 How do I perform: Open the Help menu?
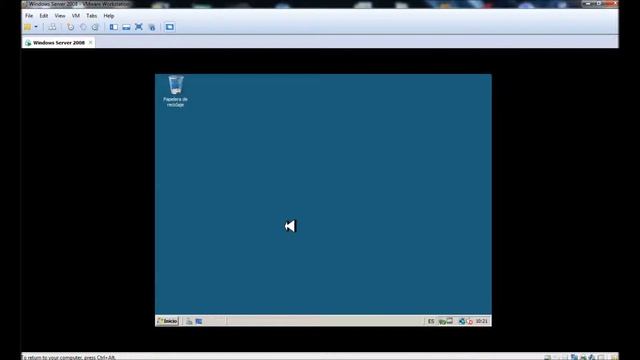point(109,16)
